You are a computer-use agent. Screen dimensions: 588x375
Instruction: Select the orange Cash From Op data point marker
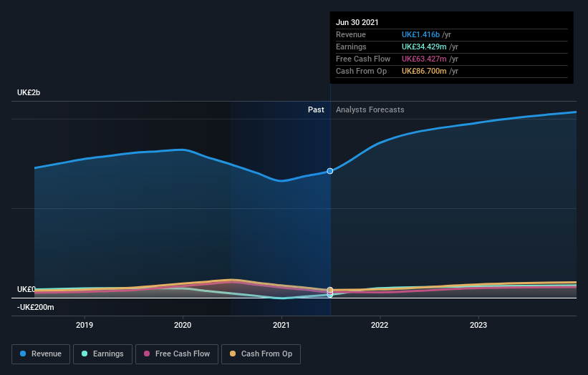(x=330, y=290)
